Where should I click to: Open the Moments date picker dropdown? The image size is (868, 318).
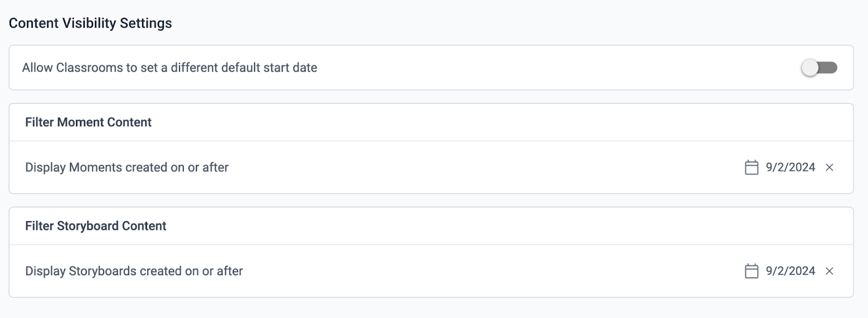(x=780, y=167)
